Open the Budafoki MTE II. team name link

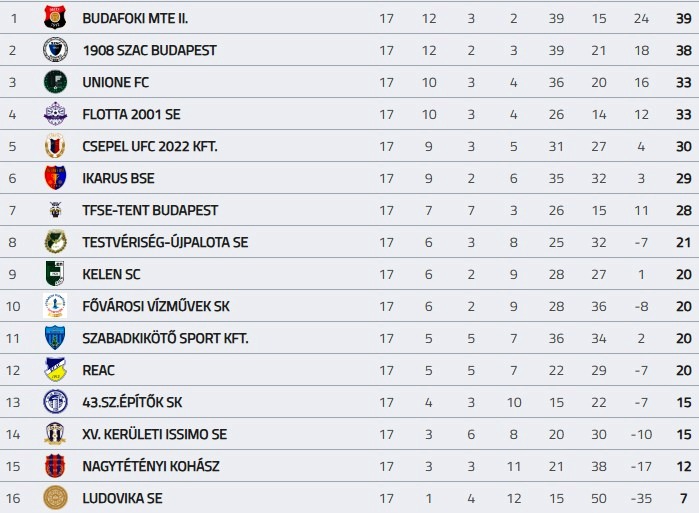coord(135,18)
